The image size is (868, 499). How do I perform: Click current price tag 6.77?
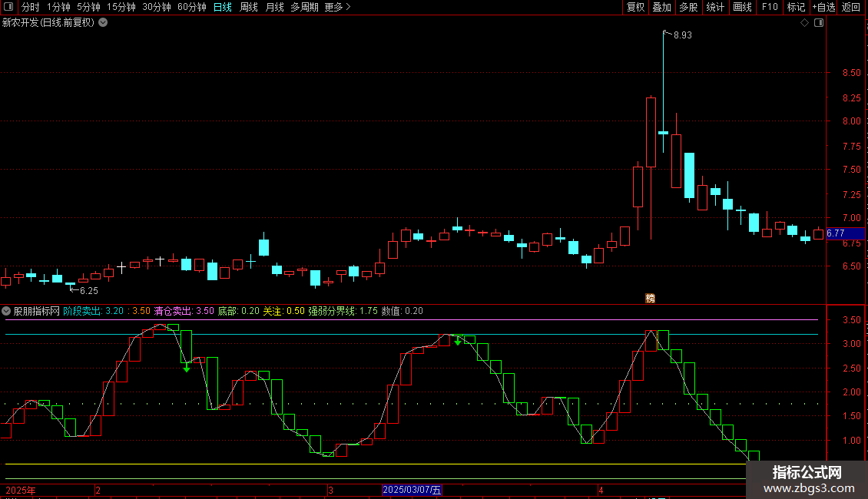[845, 233]
